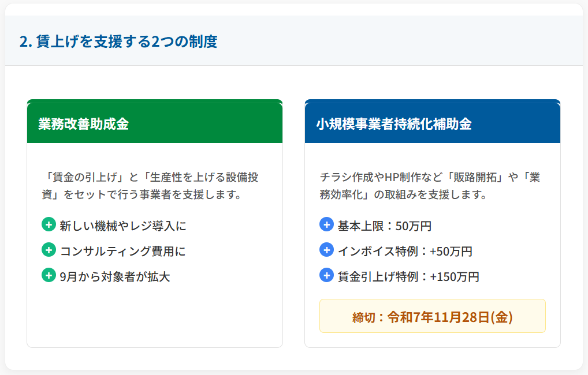The height and width of the screenshot is (375, 588).
Task: Click the 小規模事業者持続化補助金 description paragraph
Action: coord(431,185)
